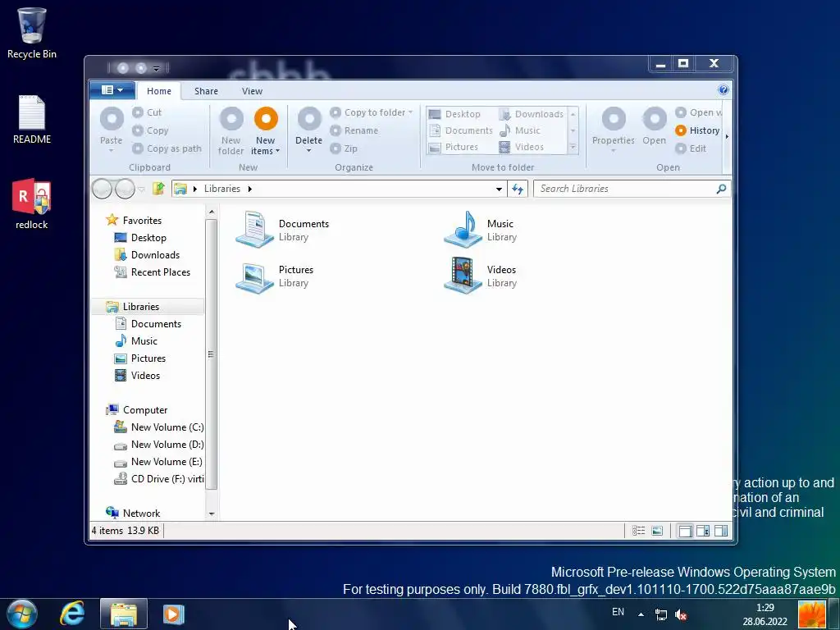Screen dimensions: 840x630
Task: Select Music under Libraries in navigation pane
Action: pyautogui.click(x=136, y=341)
